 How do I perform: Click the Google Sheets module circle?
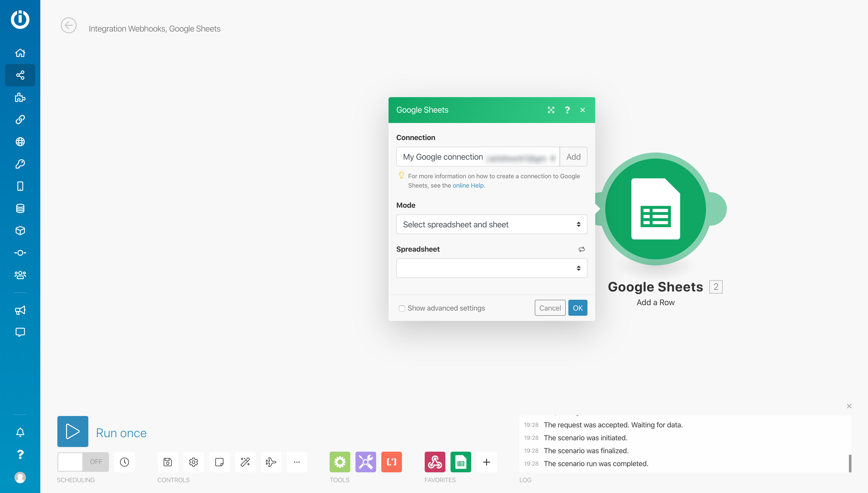(656, 209)
